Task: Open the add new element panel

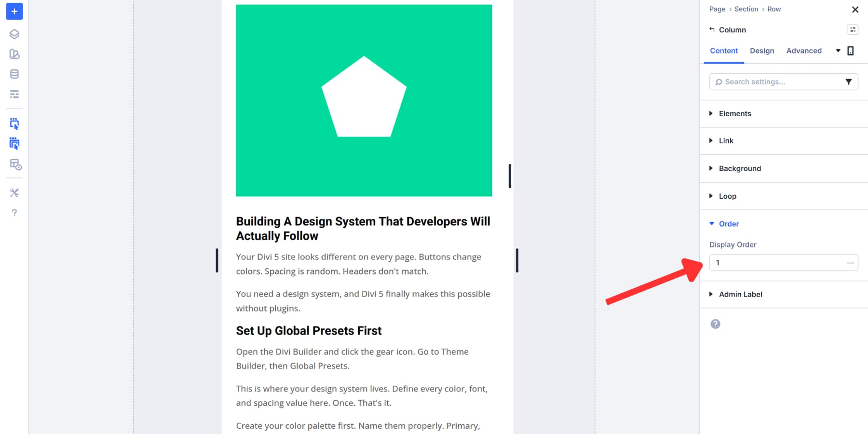Action: click(14, 12)
